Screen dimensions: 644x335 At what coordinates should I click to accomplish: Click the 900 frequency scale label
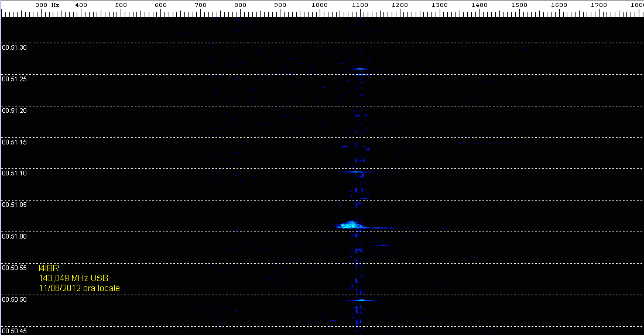point(280,5)
